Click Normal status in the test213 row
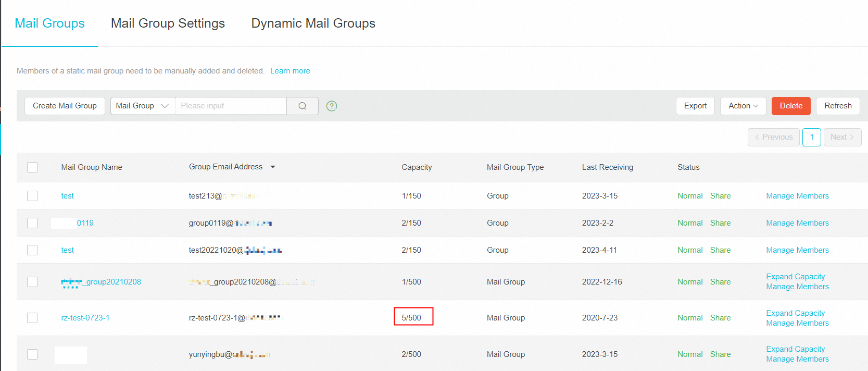Image resolution: width=868 pixels, height=371 pixels. pos(690,196)
